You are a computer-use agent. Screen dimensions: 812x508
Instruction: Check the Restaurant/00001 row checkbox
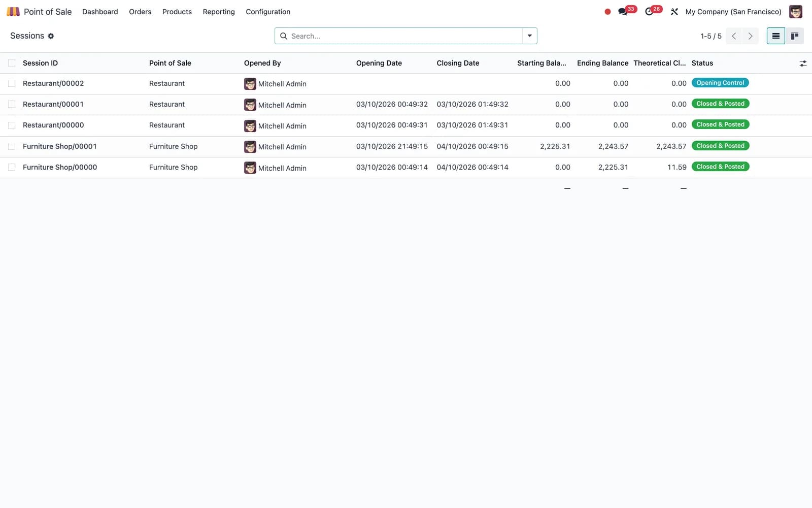pyautogui.click(x=12, y=104)
